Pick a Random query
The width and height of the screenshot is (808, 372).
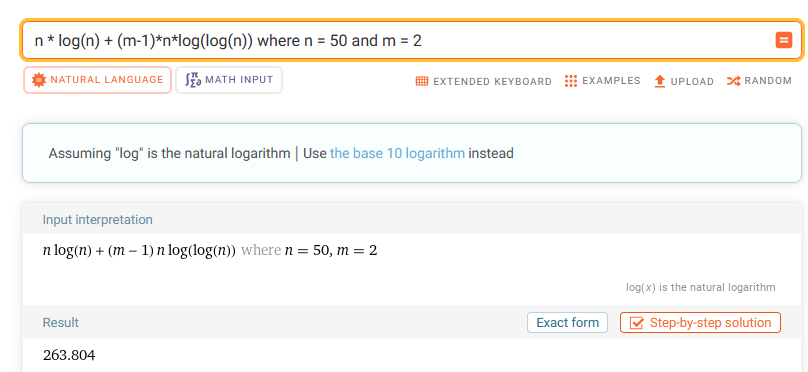pyautogui.click(x=760, y=81)
